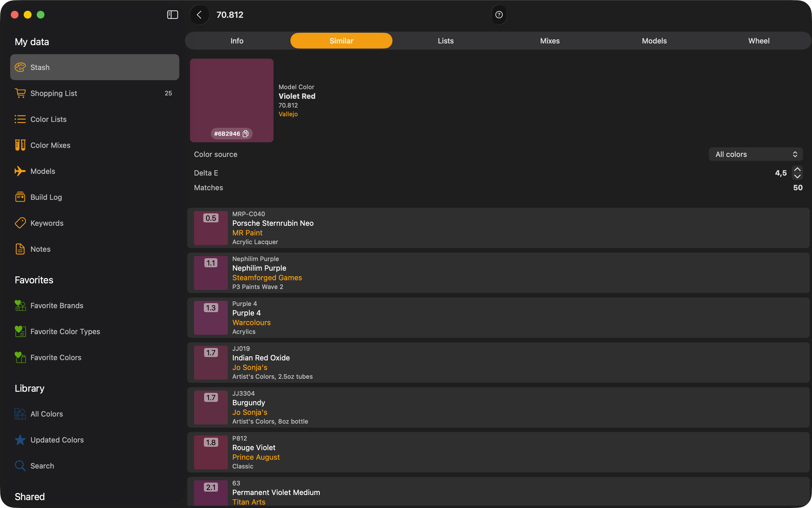Click the Favorite Colors heart icon

point(20,357)
